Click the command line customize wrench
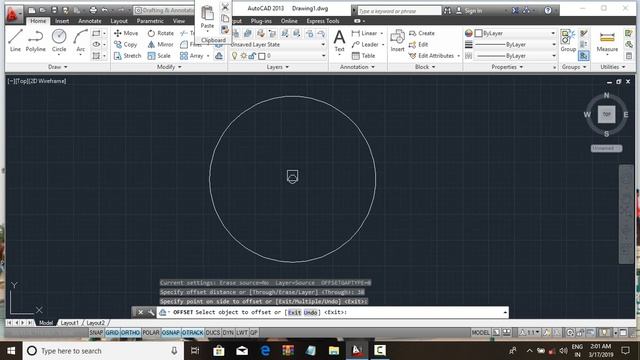Image resolution: width=640 pixels, height=360 pixels. pos(151,312)
